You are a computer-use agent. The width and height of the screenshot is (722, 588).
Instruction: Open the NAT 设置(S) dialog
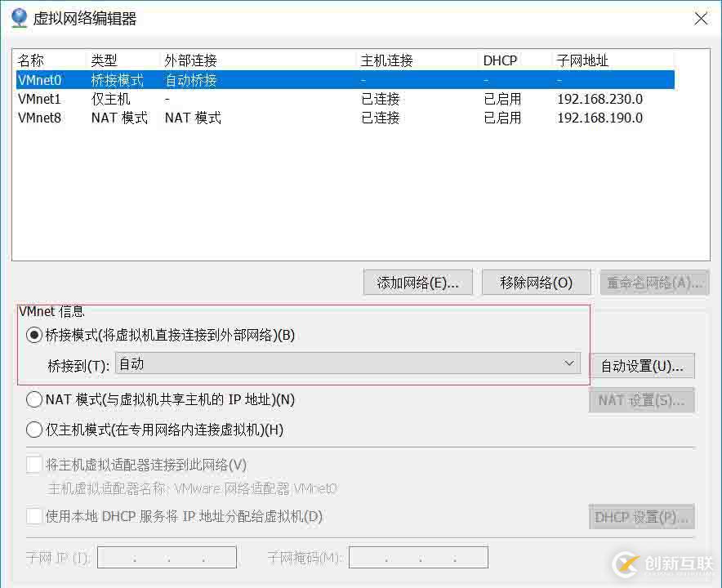pos(642,400)
